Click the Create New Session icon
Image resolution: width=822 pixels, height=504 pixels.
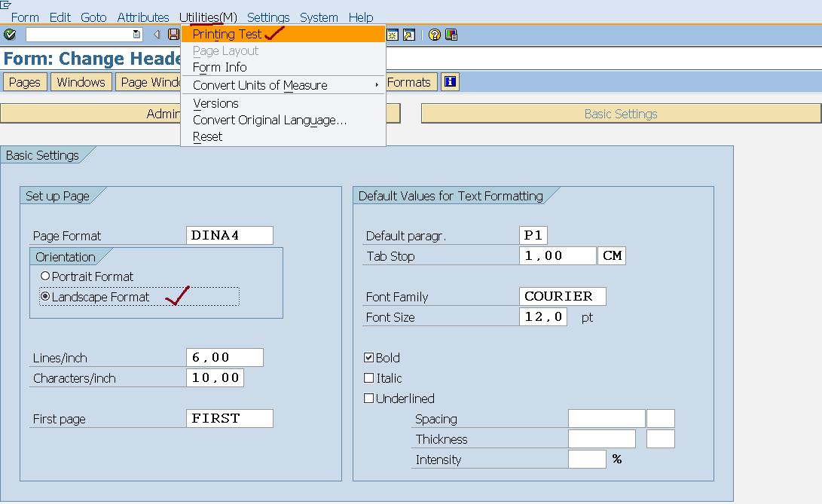393,35
